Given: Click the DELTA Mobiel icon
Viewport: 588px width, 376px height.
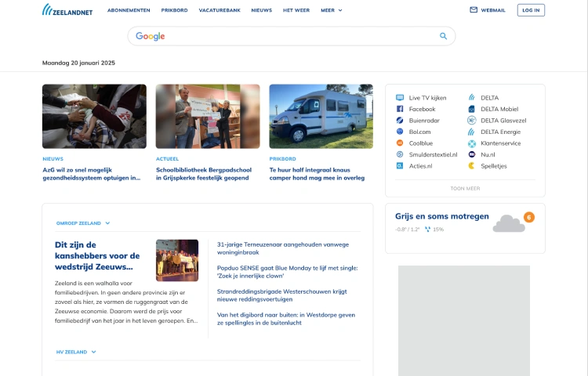Looking at the screenshot, I should [x=472, y=109].
